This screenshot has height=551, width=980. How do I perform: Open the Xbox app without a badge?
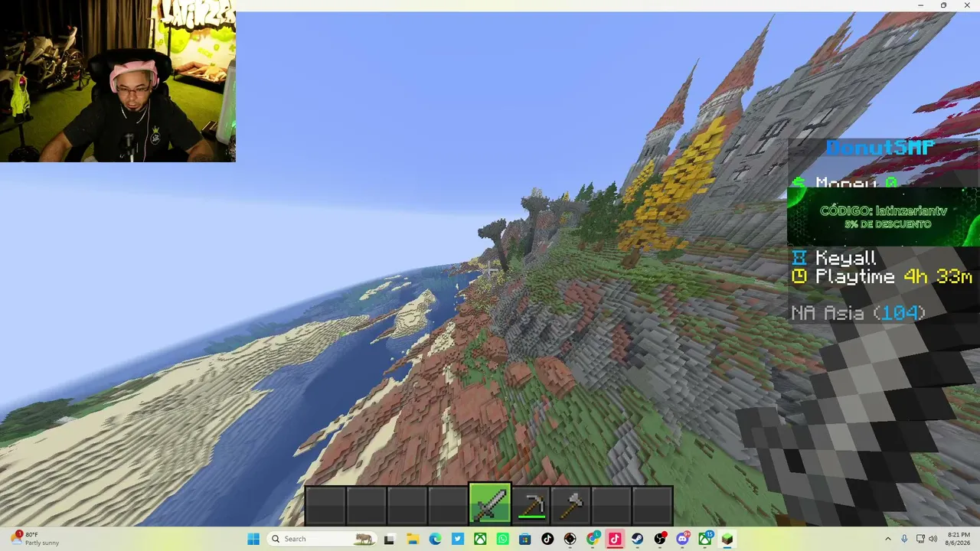coord(480,539)
